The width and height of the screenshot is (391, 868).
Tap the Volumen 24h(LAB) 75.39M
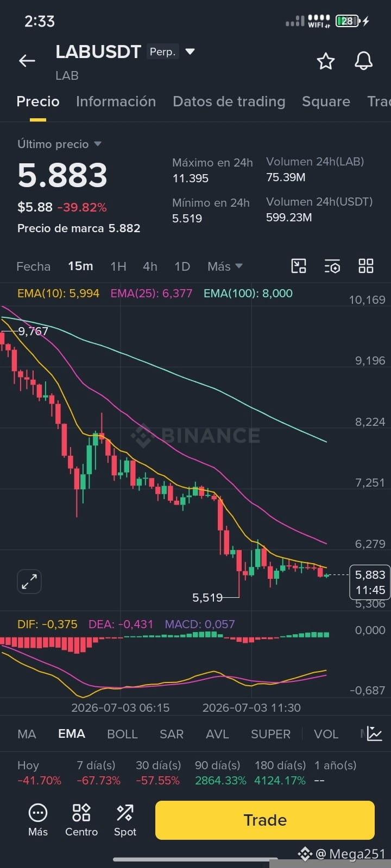coord(315,169)
